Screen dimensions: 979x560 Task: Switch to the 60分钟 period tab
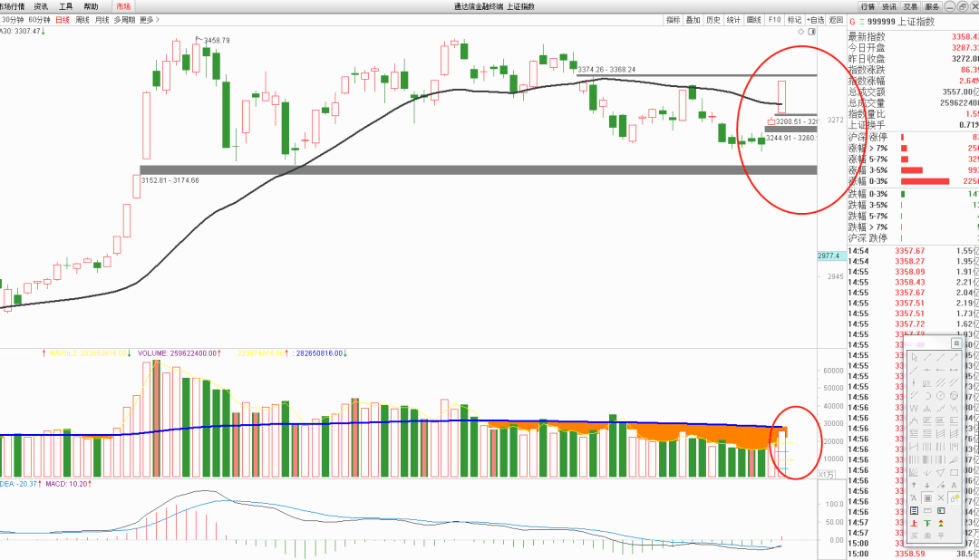(x=39, y=19)
